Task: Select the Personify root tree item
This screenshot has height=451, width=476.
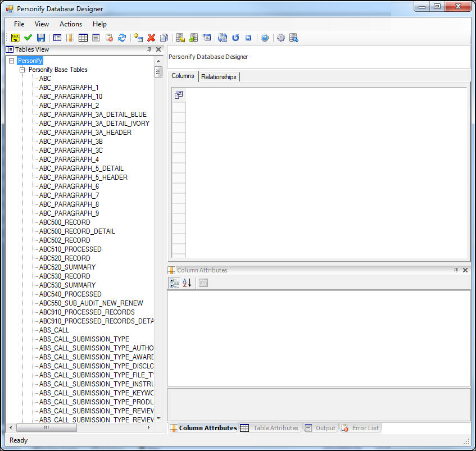Action: 30,61
